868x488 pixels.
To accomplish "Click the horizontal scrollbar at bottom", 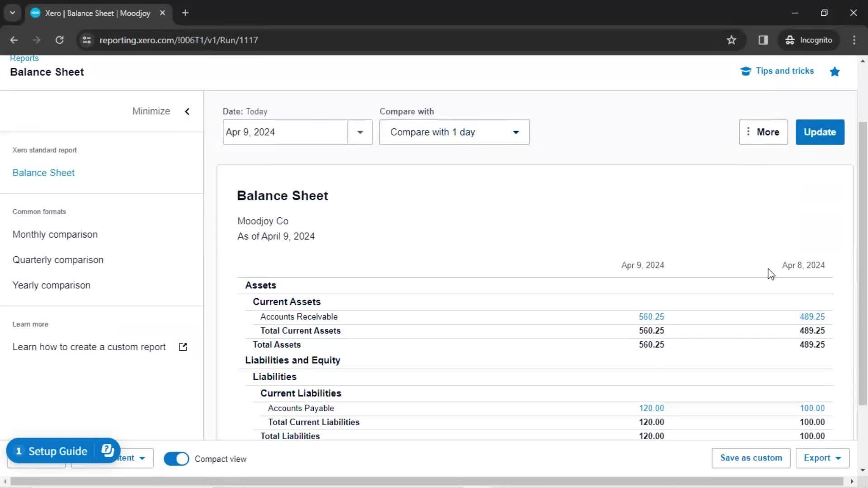I will [x=427, y=481].
